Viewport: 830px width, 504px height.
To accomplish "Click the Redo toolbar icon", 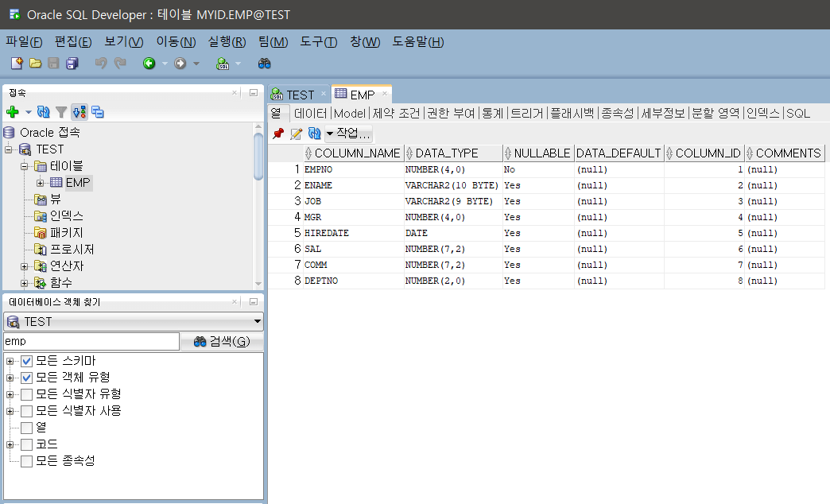I will pos(120,64).
